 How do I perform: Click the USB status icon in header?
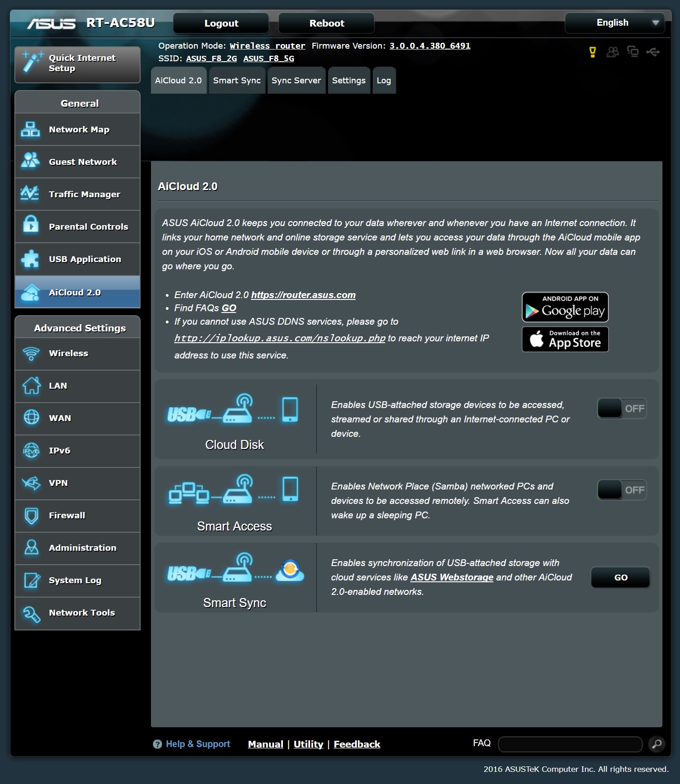tap(653, 52)
